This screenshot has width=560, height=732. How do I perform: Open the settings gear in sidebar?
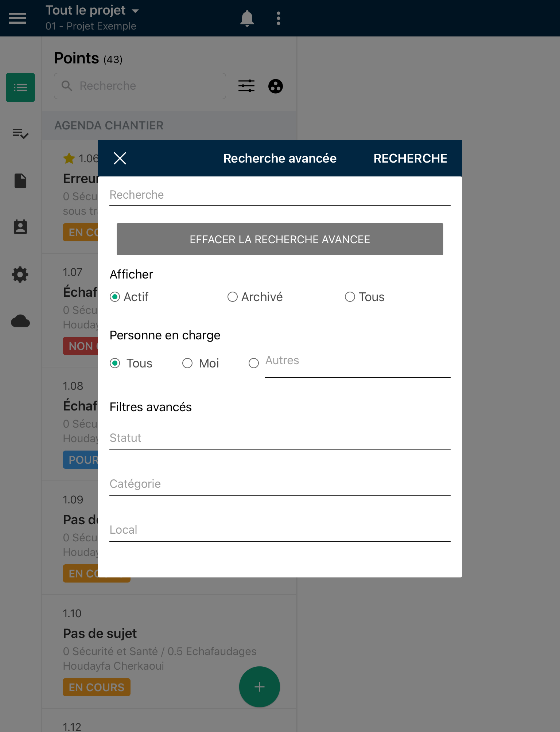20,274
